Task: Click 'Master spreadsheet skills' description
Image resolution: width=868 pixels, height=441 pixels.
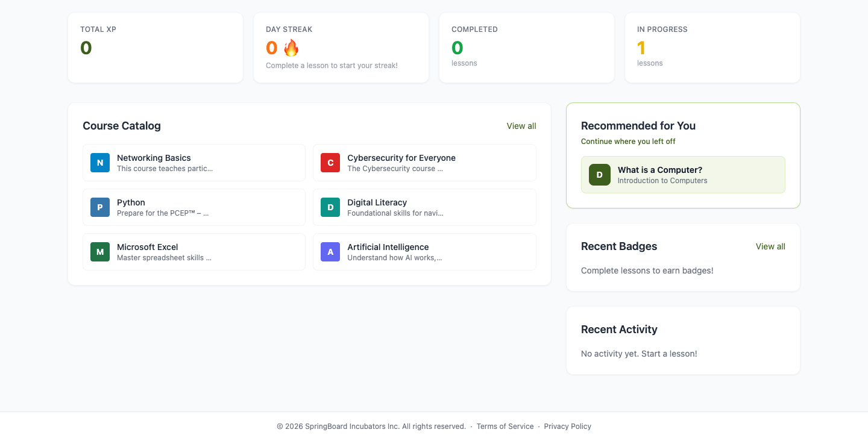Action: (164, 258)
